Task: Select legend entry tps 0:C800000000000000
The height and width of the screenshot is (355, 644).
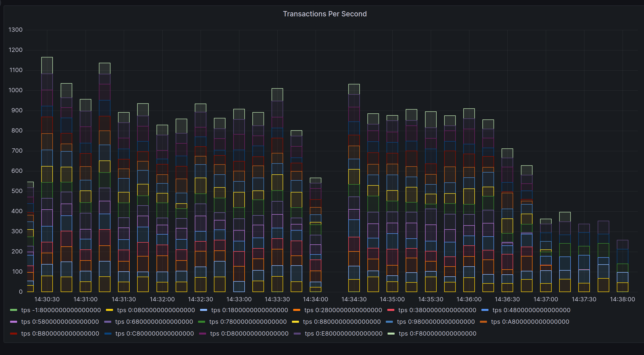Action: point(154,334)
